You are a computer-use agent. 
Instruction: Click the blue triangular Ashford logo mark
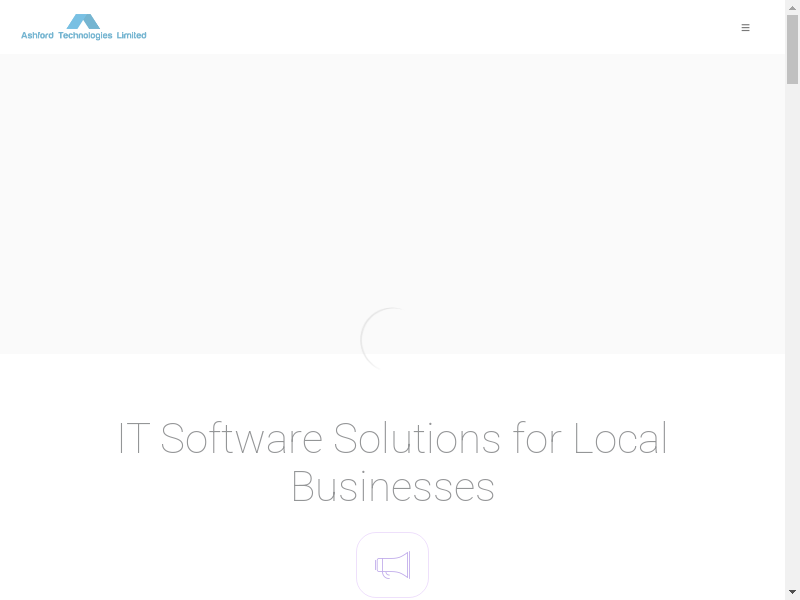point(83,21)
